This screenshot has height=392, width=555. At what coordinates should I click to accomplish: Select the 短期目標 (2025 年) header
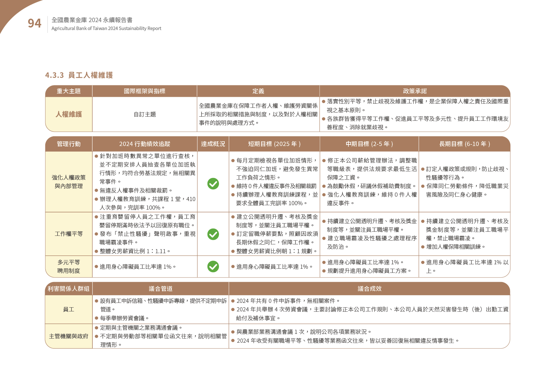(x=274, y=144)
